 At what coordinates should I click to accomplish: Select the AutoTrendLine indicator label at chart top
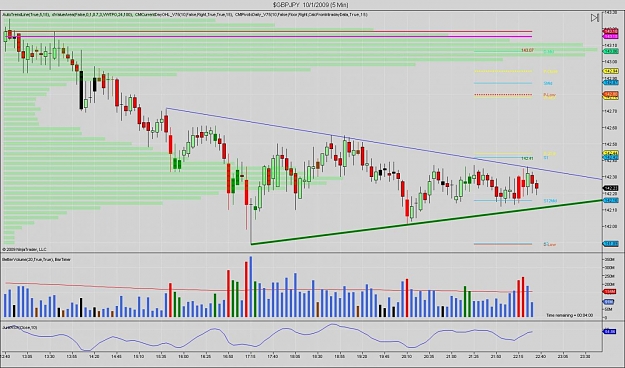pos(26,14)
